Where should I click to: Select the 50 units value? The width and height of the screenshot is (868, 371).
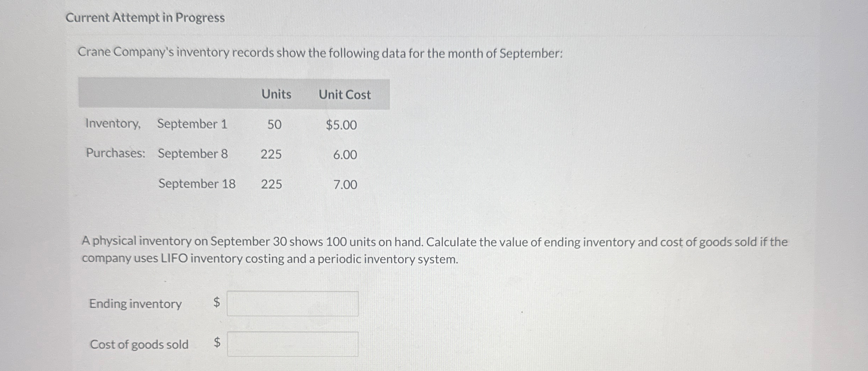(274, 125)
